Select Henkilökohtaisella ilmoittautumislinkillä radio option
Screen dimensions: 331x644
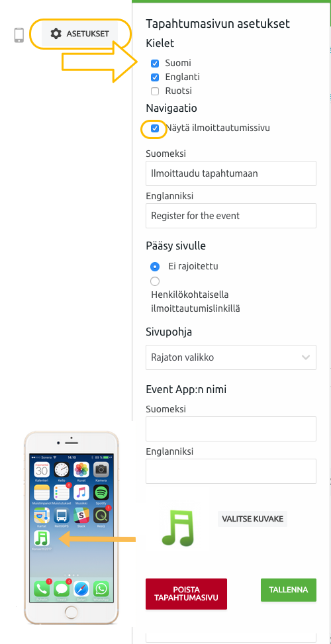point(155,281)
